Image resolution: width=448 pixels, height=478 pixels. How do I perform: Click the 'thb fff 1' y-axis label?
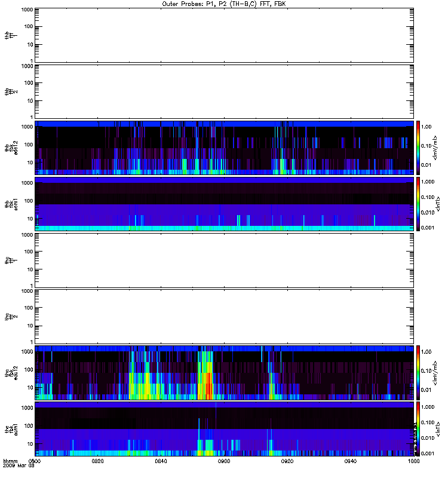click(11, 35)
